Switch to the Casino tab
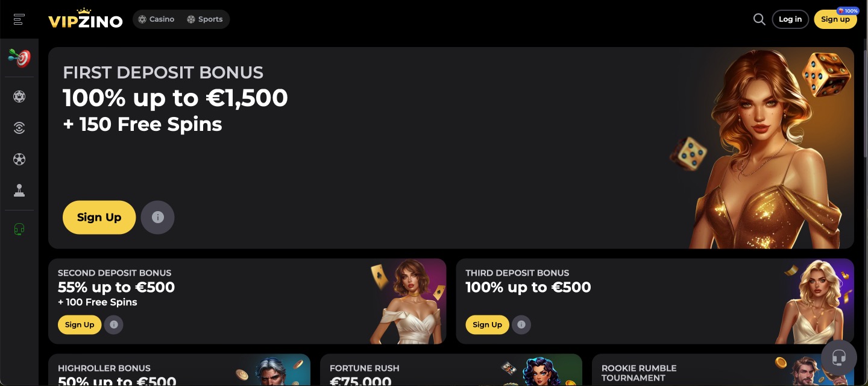This screenshot has width=868, height=386. point(156,19)
